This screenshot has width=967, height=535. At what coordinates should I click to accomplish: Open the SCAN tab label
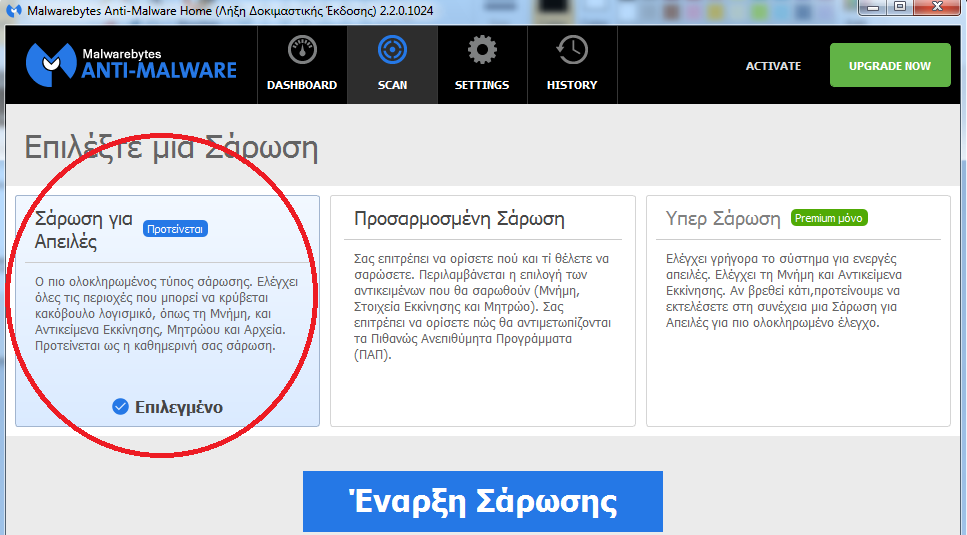(392, 85)
